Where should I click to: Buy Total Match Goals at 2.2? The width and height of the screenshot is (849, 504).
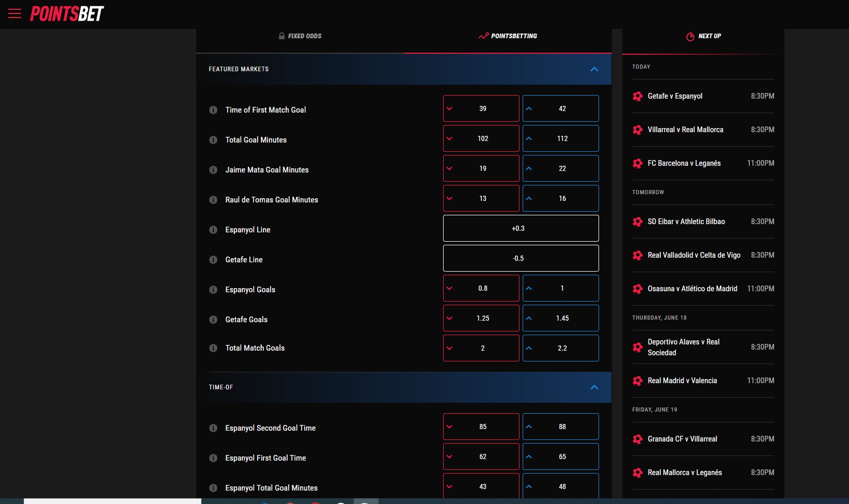(561, 348)
